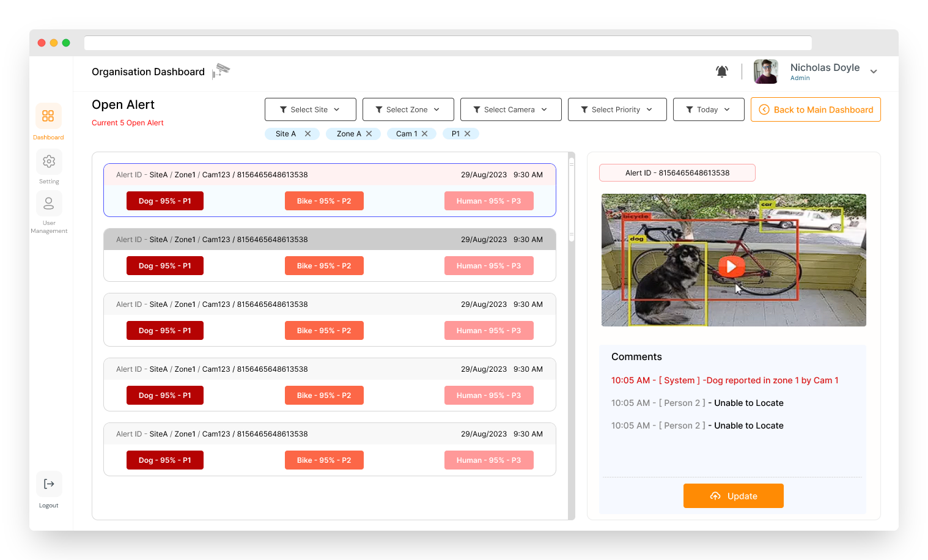This screenshot has height=560, width=928.
Task: Expand the user account menu chevron
Action: 874,72
